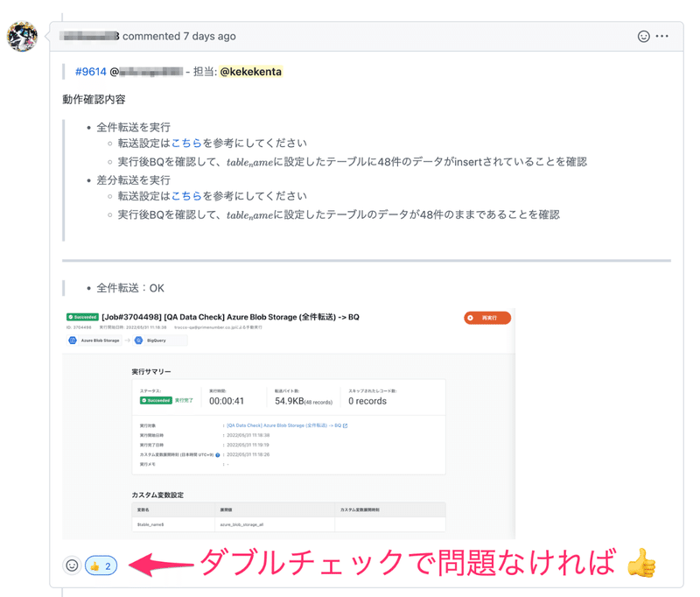
Task: Open the @kekekenta mention
Action: tap(251, 72)
